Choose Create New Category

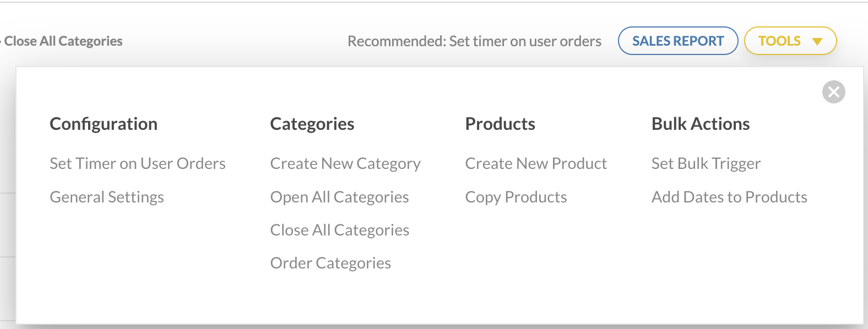345,164
